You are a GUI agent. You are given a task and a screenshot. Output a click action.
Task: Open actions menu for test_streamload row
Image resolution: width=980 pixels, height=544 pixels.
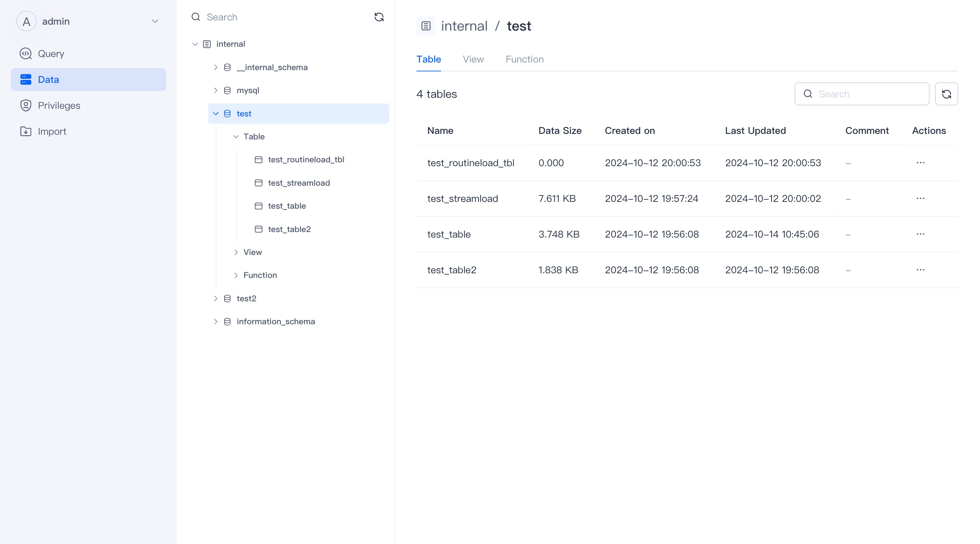pos(920,198)
